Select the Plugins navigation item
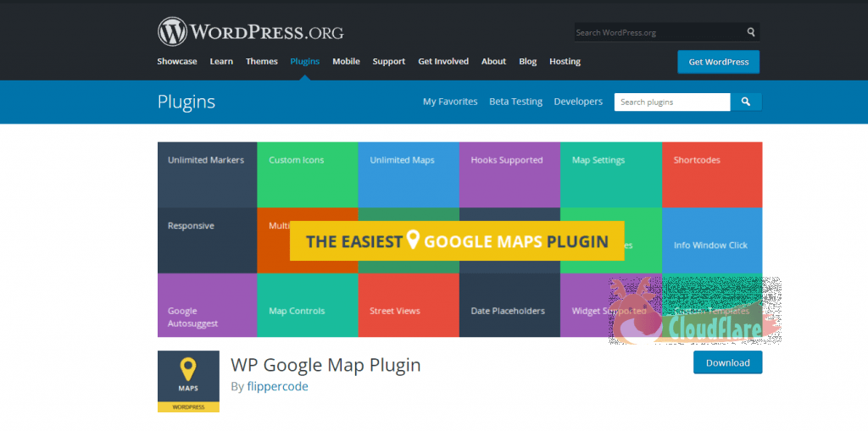This screenshot has height=431, width=868. 305,62
